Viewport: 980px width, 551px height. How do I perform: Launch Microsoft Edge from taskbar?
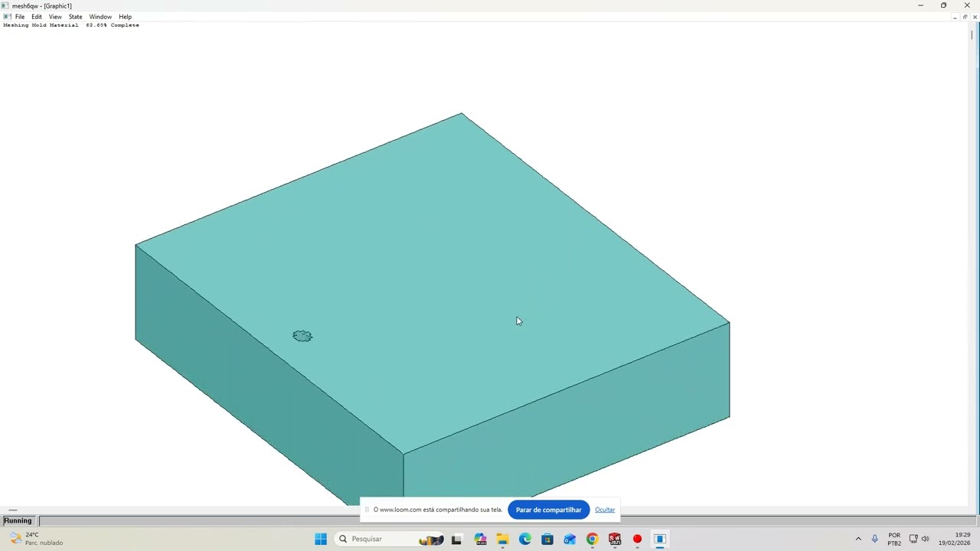(524, 539)
